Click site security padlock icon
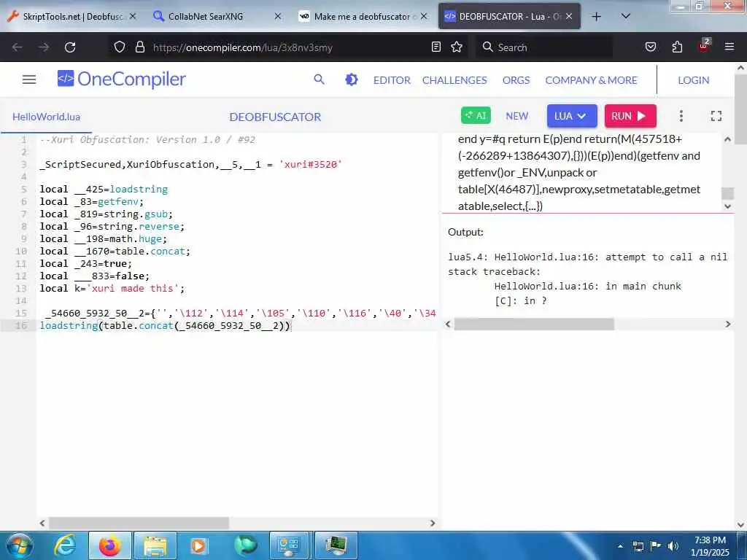The width and height of the screenshot is (747, 560). (x=139, y=47)
